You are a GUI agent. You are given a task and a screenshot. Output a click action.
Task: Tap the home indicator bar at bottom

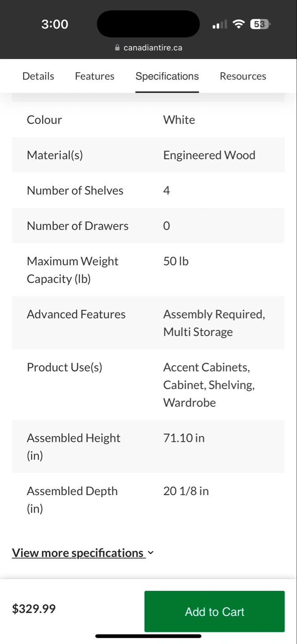click(148, 636)
